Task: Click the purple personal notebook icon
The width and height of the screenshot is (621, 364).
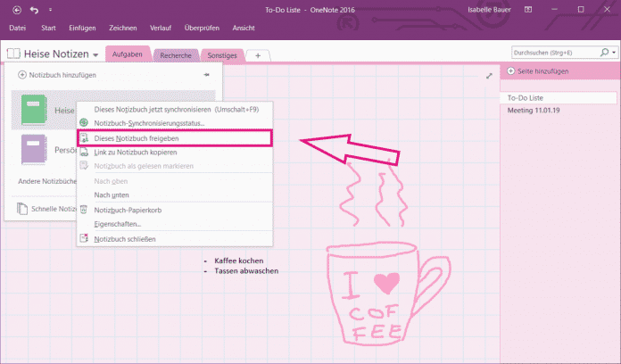Action: point(34,150)
